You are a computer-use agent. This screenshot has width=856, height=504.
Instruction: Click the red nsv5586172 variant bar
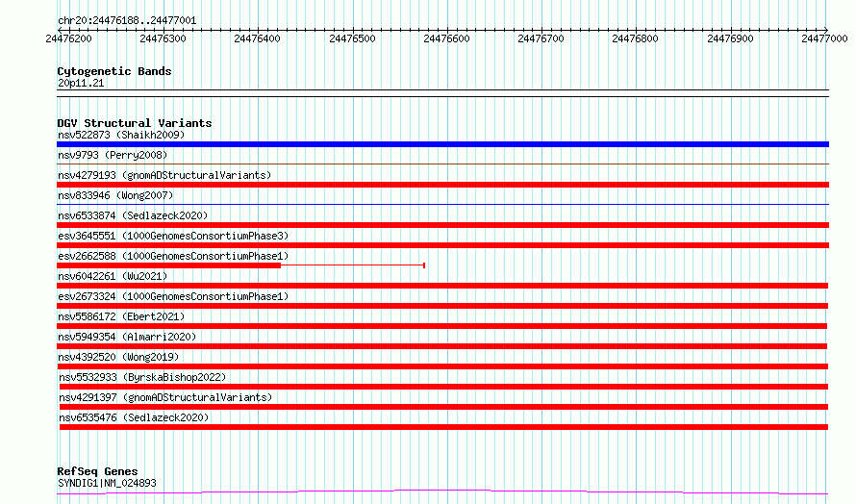442,326
